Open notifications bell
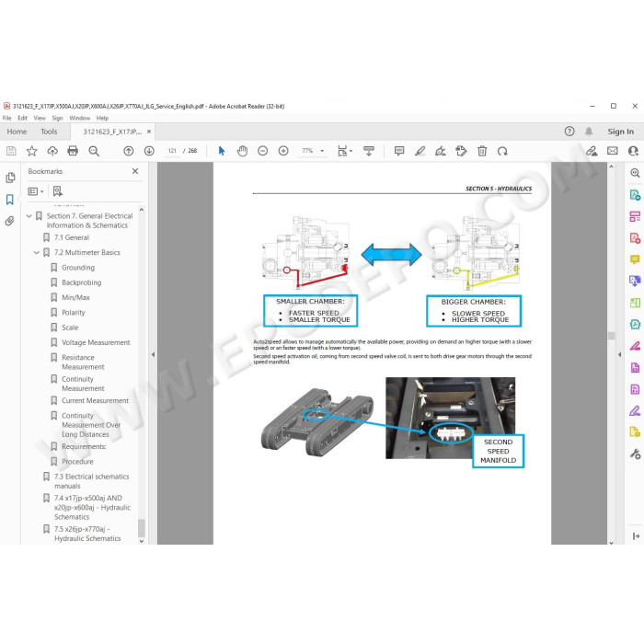 pyautogui.click(x=589, y=132)
